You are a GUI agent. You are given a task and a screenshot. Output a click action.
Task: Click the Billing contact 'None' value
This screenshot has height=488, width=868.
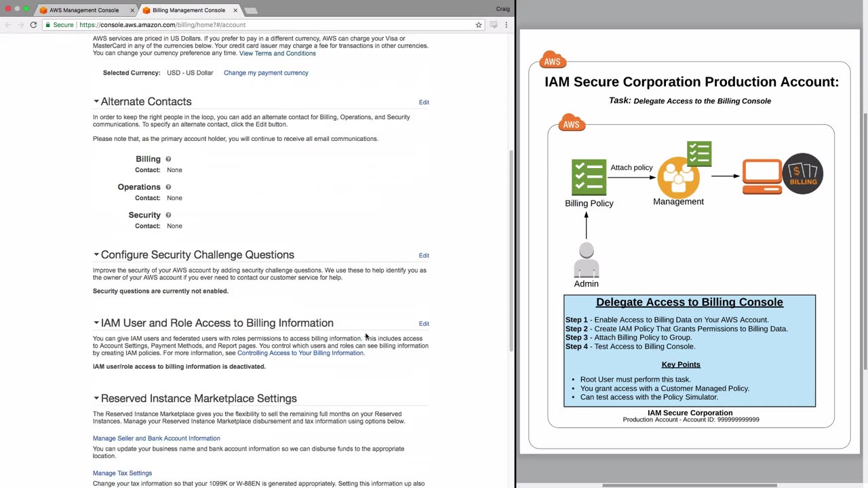[x=174, y=170]
